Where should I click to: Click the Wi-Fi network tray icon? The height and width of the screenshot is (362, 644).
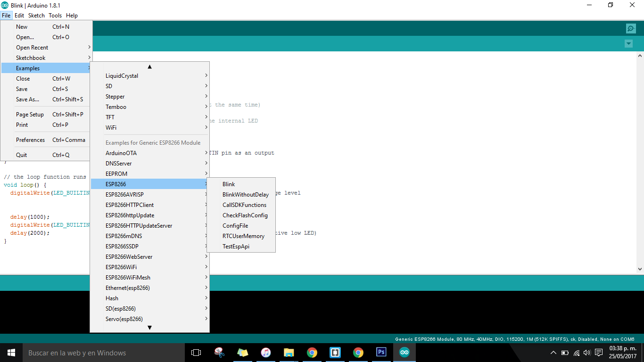(576, 353)
